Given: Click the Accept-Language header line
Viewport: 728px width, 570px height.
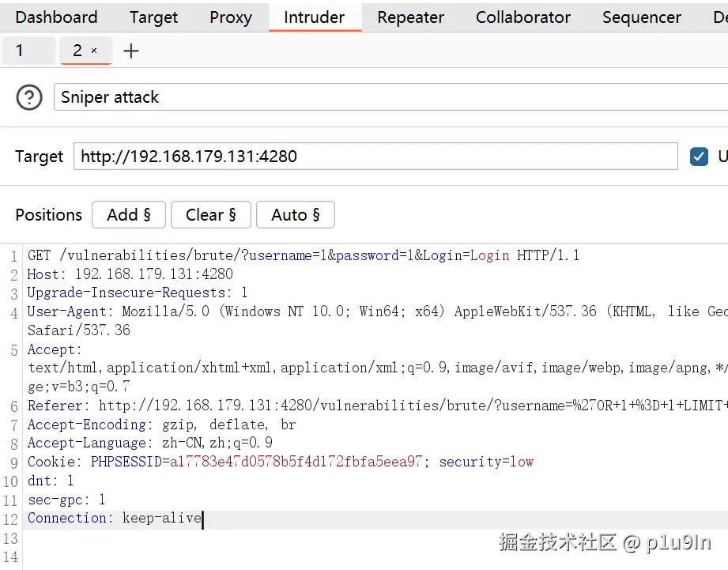Looking at the screenshot, I should [149, 443].
